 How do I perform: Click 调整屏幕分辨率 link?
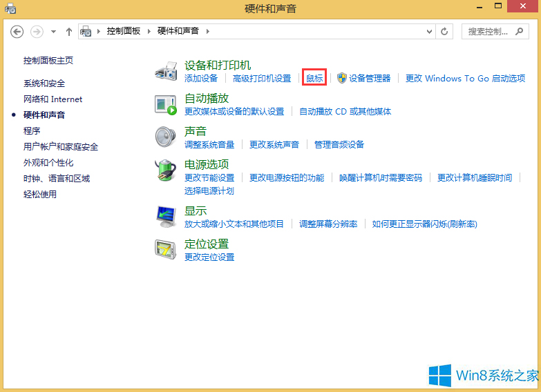point(328,224)
